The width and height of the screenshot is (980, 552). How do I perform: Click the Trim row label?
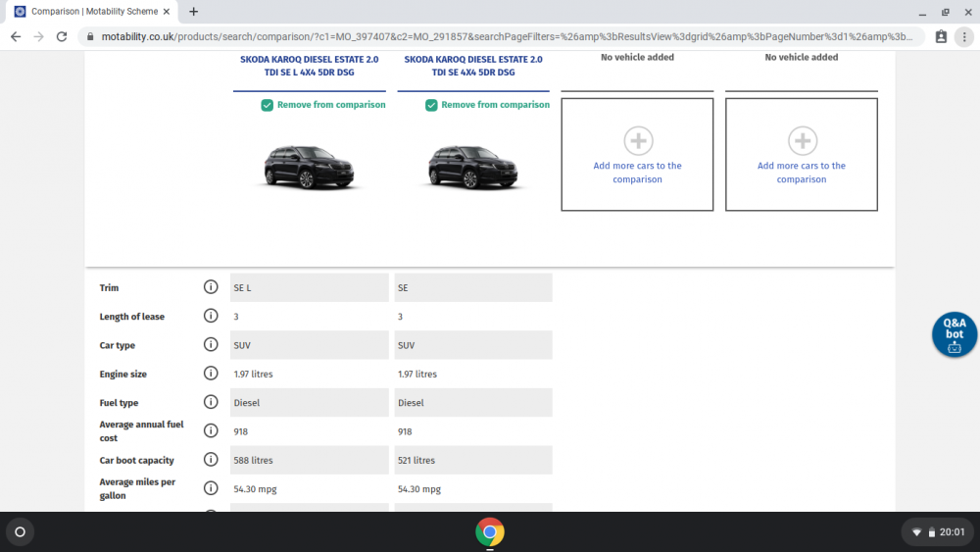(x=109, y=287)
